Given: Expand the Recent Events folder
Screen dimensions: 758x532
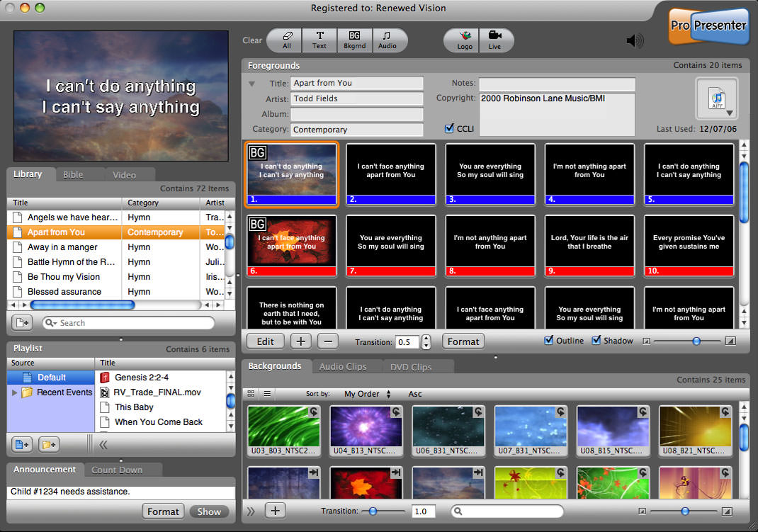Looking at the screenshot, I should (14, 392).
